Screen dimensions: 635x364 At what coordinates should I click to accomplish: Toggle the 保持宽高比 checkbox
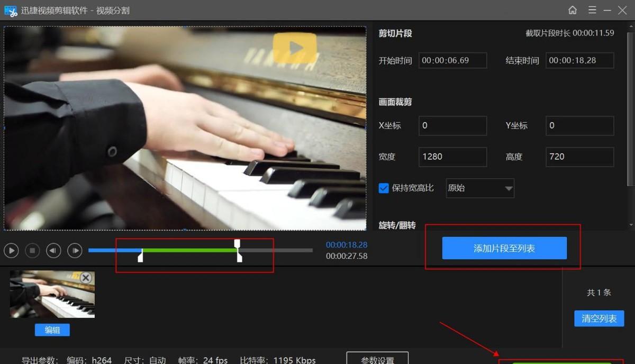pos(384,188)
